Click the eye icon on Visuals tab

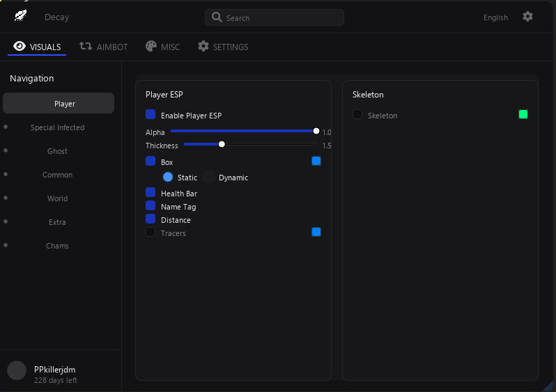tap(20, 47)
